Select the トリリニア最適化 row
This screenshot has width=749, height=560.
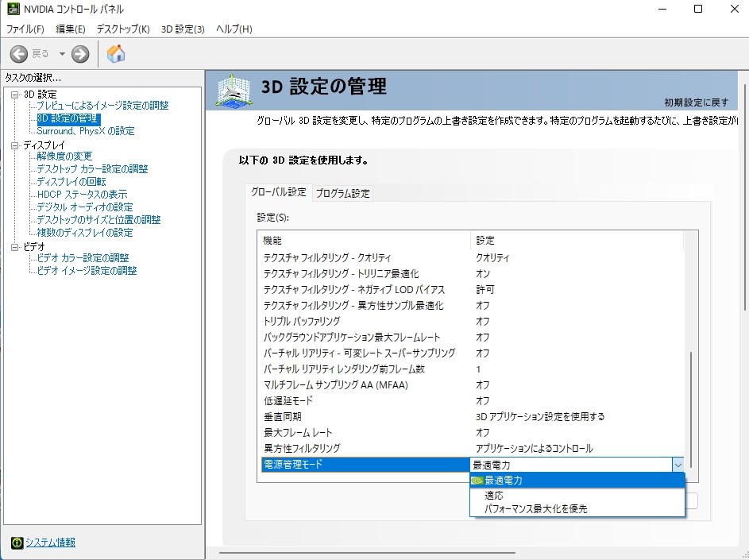point(473,274)
